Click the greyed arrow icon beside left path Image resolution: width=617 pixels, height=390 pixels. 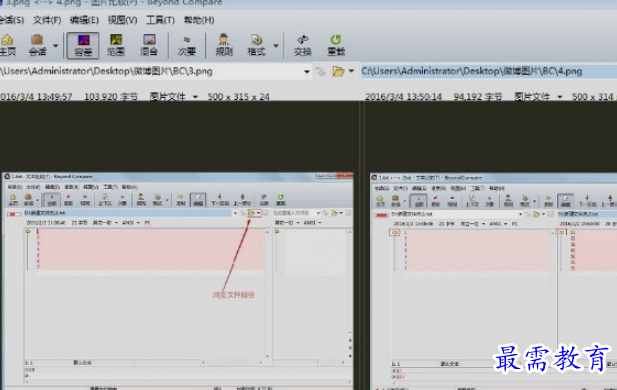tap(320, 72)
